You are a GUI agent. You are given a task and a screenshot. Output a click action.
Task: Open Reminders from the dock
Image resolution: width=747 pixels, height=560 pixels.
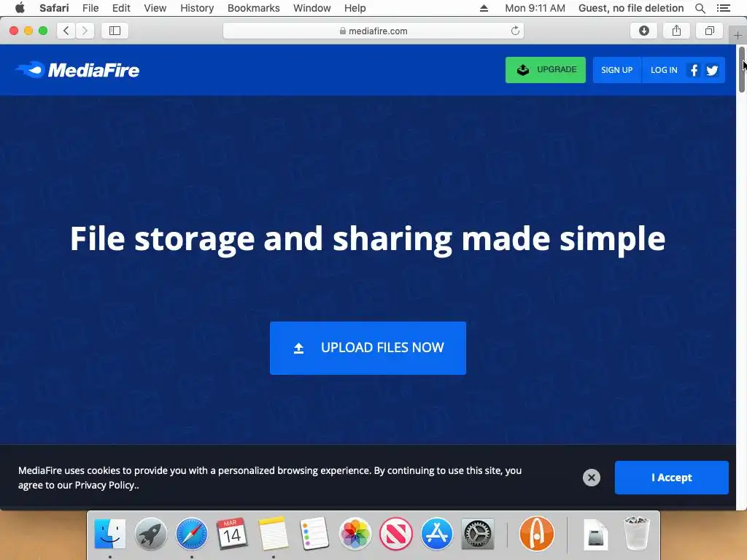[x=314, y=533]
